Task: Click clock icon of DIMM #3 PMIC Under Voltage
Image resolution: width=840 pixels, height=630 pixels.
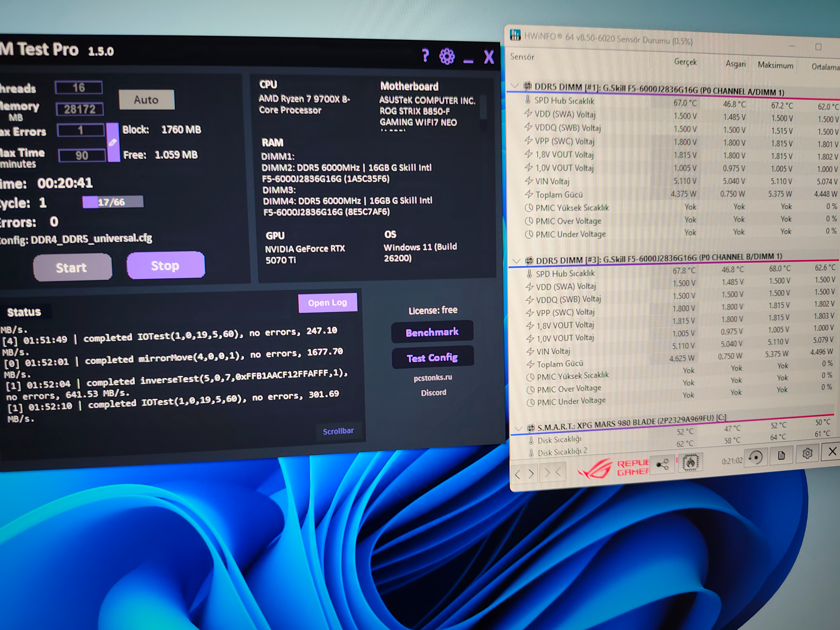Action: coord(531,402)
